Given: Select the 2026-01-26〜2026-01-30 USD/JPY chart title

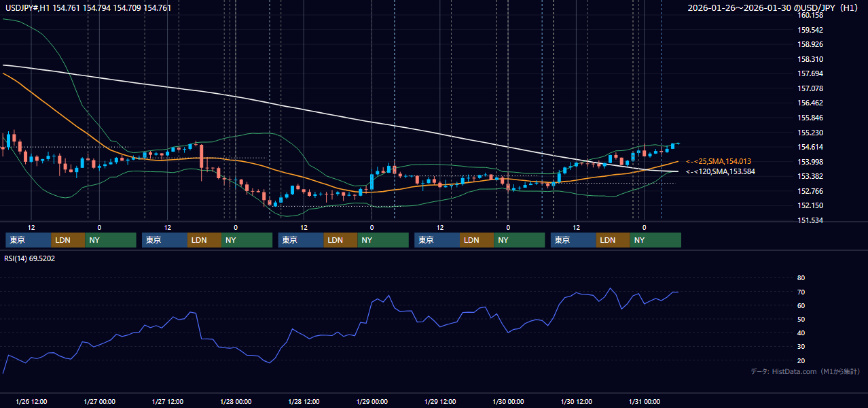Looking at the screenshot, I should coord(774,8).
